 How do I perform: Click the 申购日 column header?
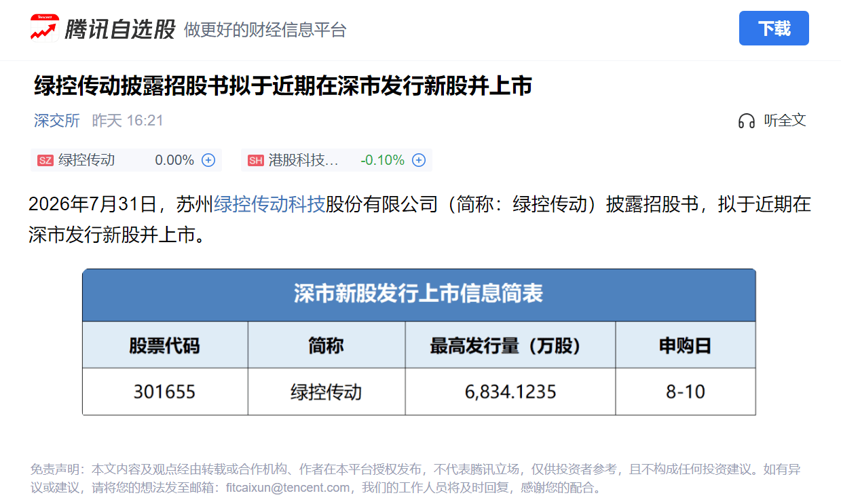(x=685, y=345)
